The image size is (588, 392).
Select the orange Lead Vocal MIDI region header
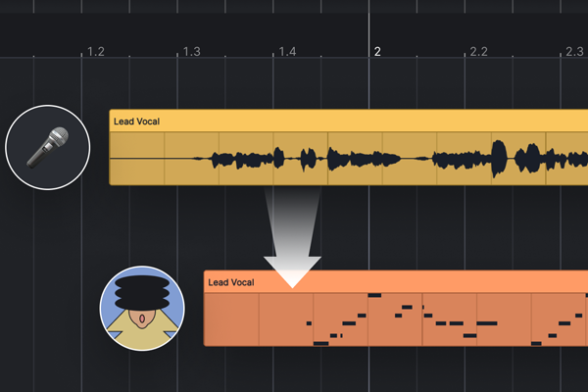coord(396,281)
